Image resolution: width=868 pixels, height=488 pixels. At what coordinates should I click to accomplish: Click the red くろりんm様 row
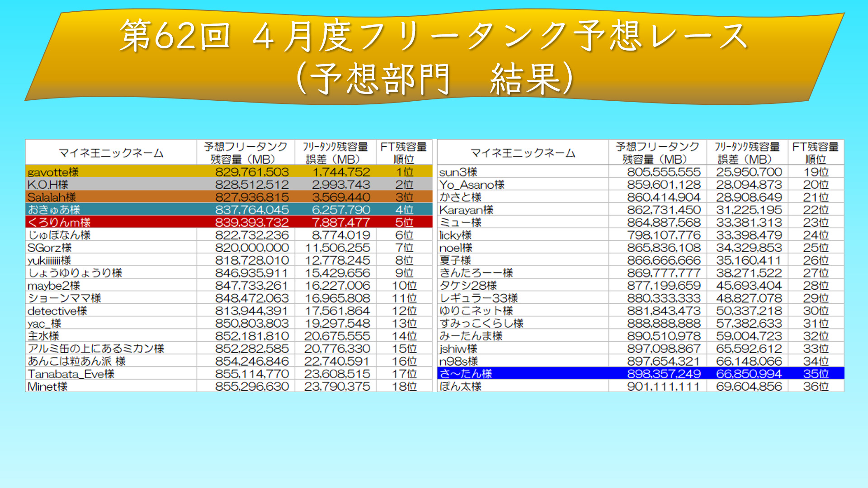[228, 222]
